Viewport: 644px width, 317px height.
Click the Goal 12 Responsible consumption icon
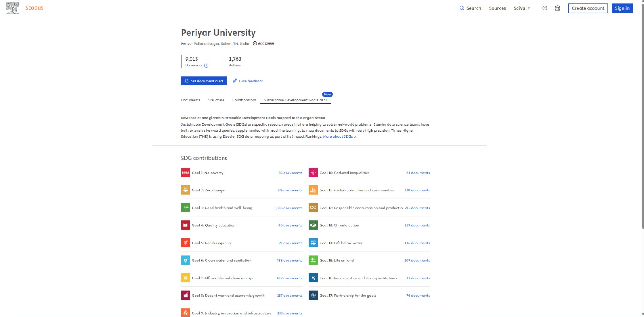tap(313, 208)
